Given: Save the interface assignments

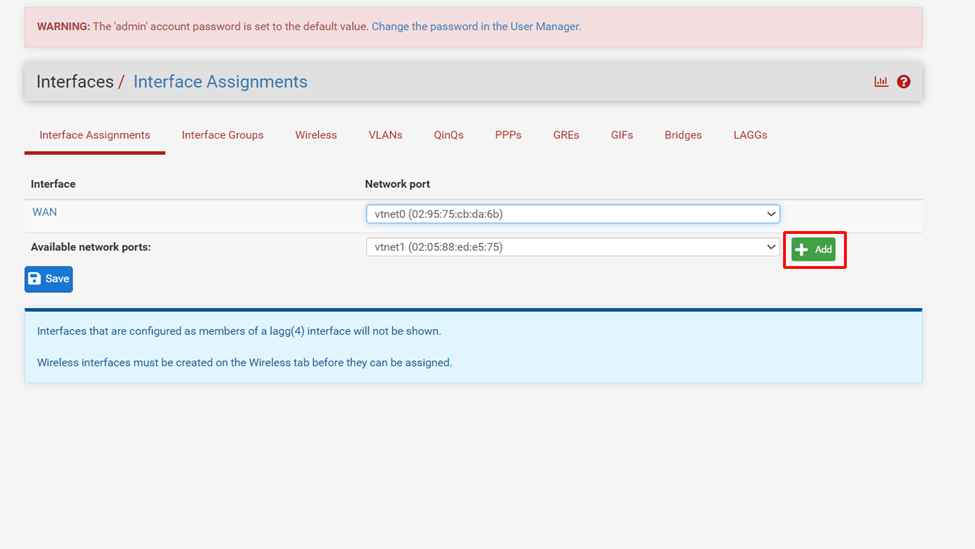Looking at the screenshot, I should tap(49, 279).
